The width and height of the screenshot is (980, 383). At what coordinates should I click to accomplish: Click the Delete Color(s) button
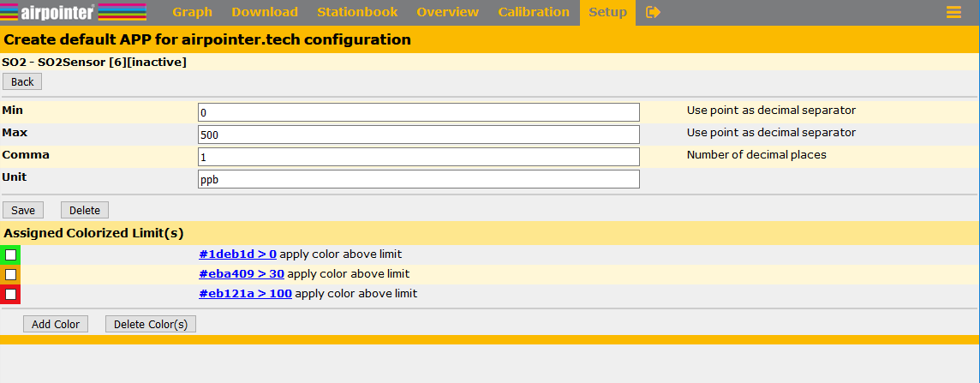[151, 324]
